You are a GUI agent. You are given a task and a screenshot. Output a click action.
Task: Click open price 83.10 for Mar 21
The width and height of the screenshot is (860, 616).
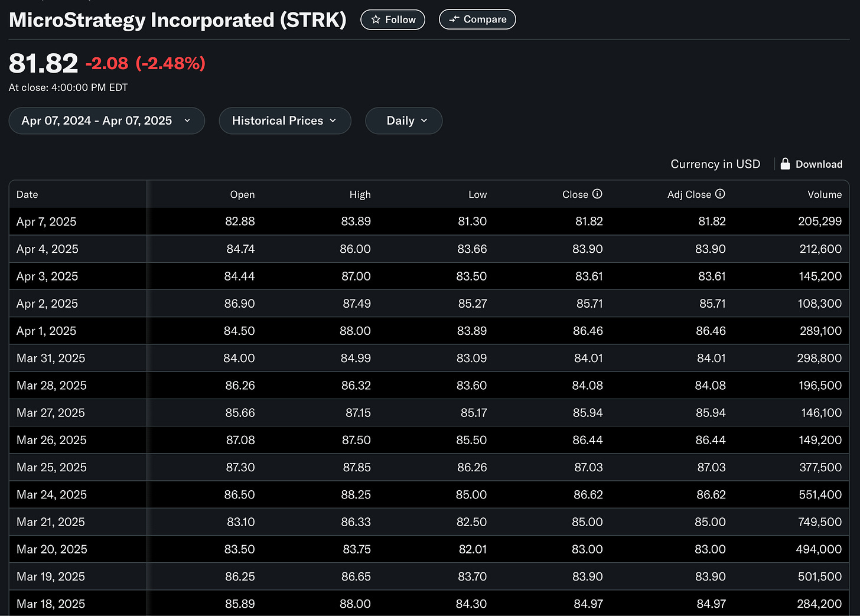click(x=240, y=522)
